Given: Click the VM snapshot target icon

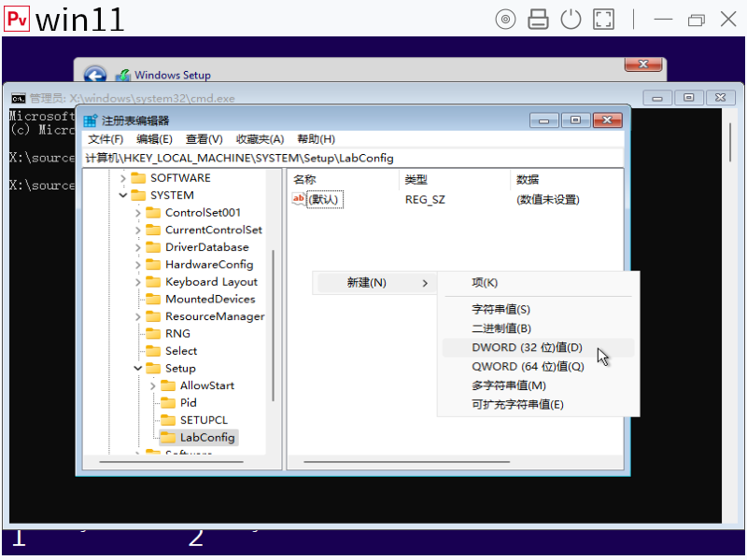Looking at the screenshot, I should tap(505, 20).
